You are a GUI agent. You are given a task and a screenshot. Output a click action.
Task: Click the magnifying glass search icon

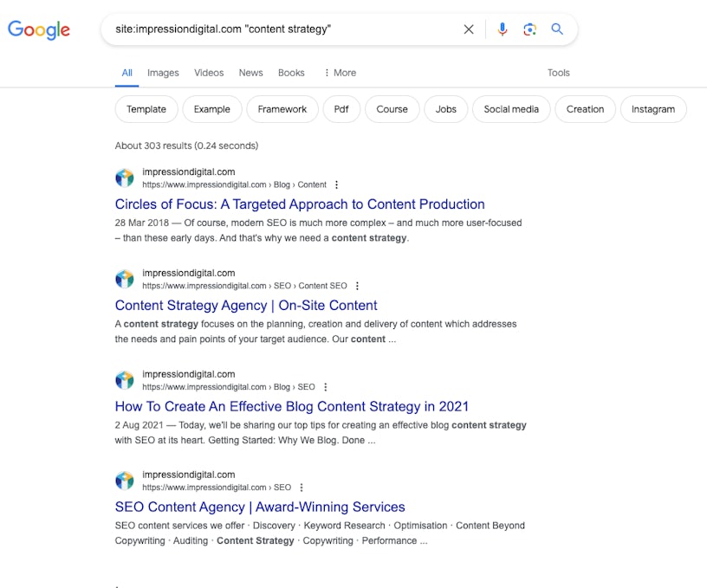pyautogui.click(x=557, y=29)
